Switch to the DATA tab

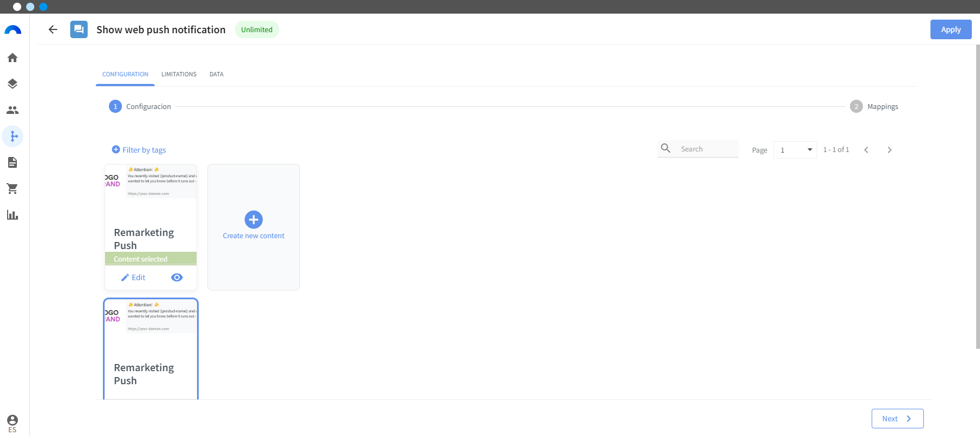pos(217,74)
